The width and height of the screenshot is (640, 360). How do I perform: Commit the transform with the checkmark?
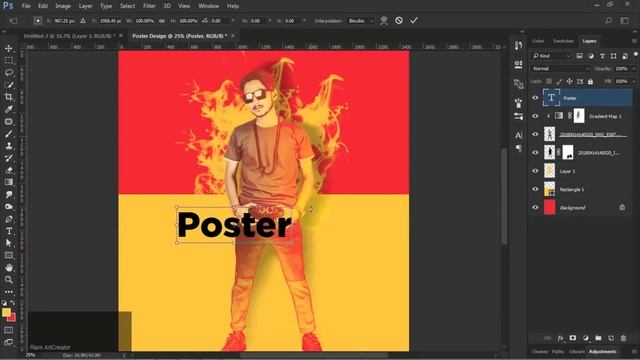(414, 20)
